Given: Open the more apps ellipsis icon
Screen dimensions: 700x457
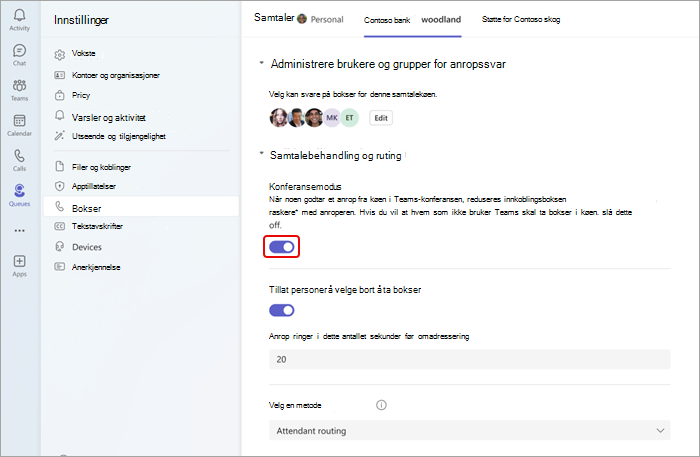Looking at the screenshot, I should tap(19, 231).
